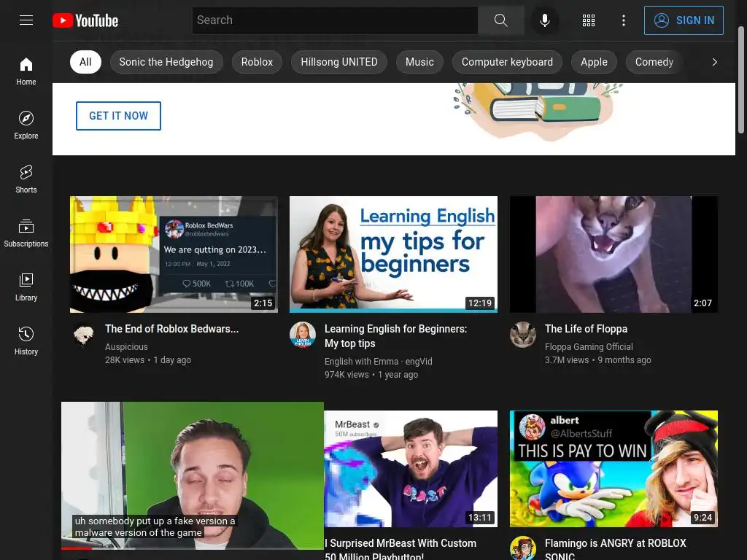Select the Apple filter chip

pos(594,62)
